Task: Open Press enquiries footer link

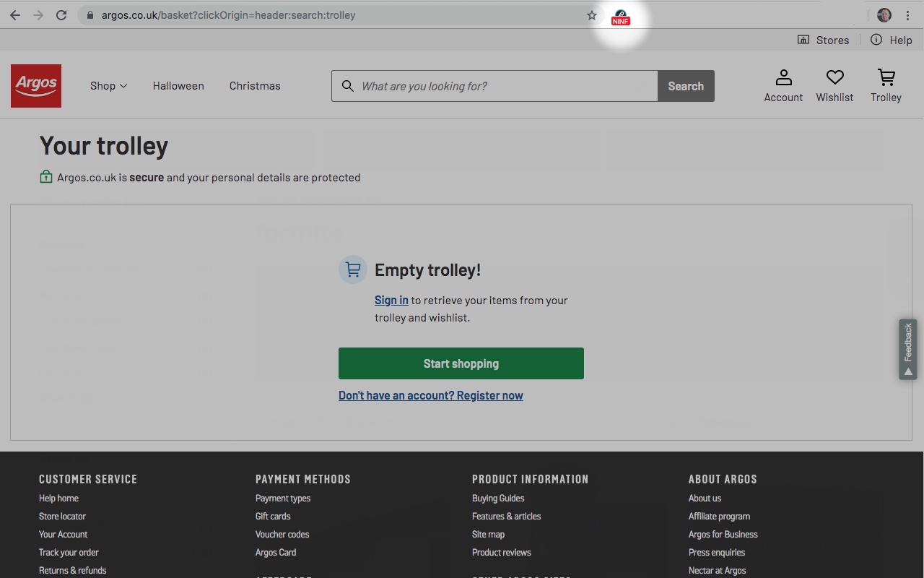Action: [717, 552]
